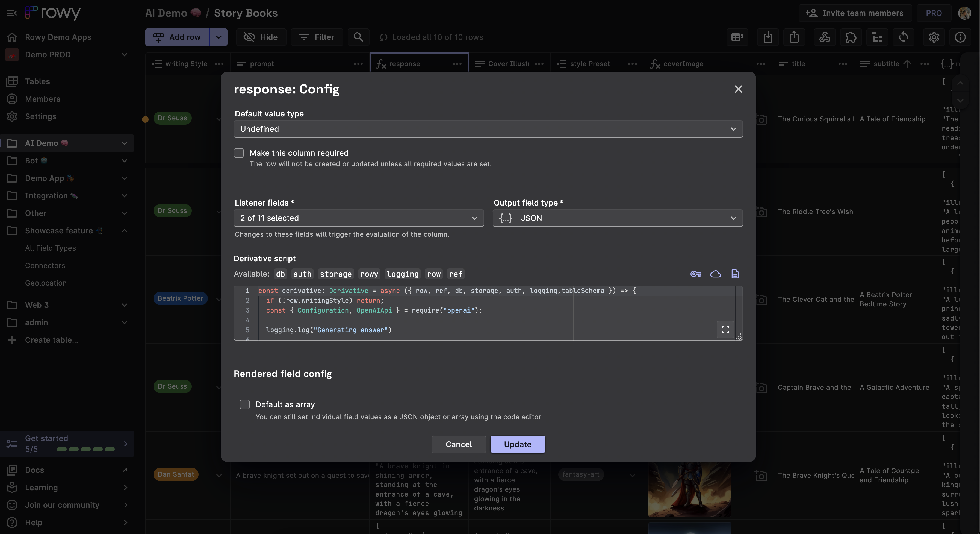Select Connectors under Showcase feature
The image size is (980, 534).
point(45,266)
